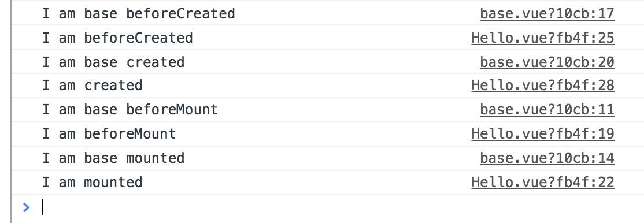Click blank space in the 'I am mounted' row
The width and height of the screenshot is (644, 223).
pyautogui.click(x=304, y=183)
